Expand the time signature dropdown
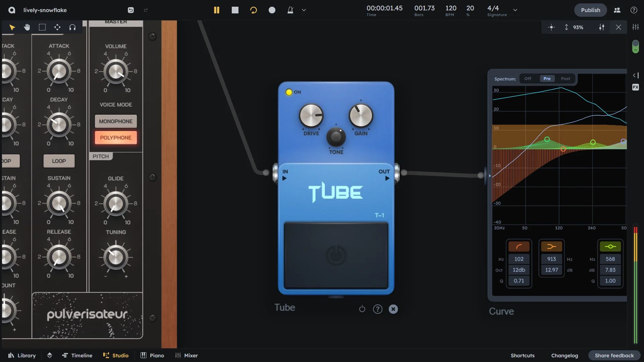Image resolution: width=644 pixels, height=362 pixels. [x=515, y=10]
